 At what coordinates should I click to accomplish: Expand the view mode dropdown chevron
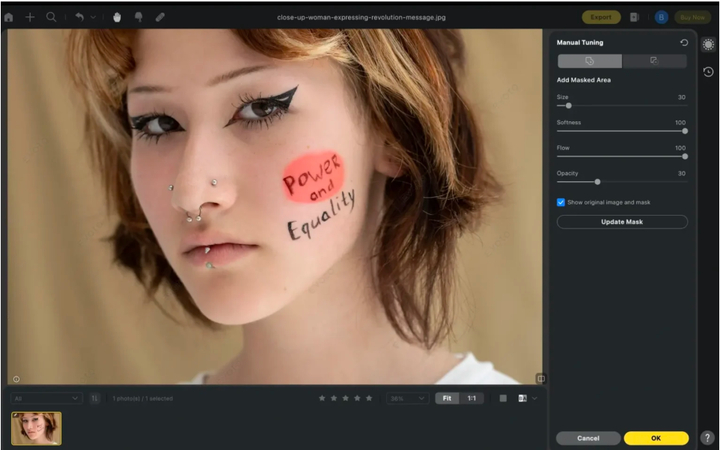[x=534, y=398]
